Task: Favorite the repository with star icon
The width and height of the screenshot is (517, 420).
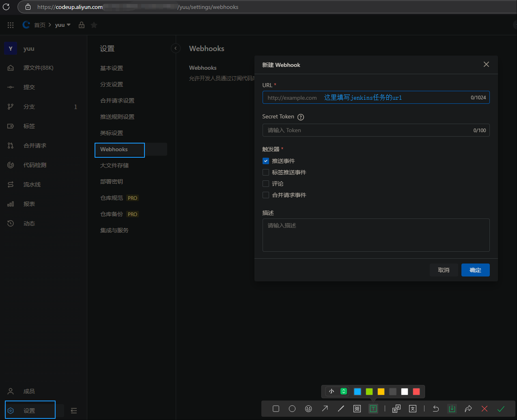Action: point(94,25)
